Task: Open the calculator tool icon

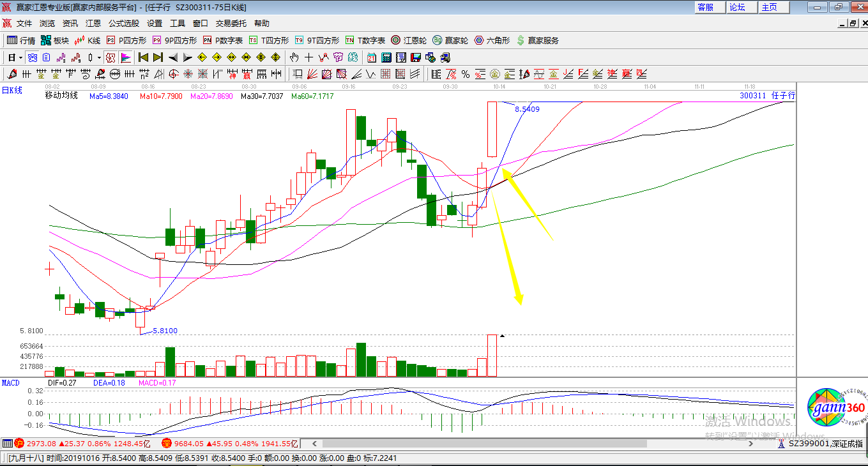Action: (386, 57)
